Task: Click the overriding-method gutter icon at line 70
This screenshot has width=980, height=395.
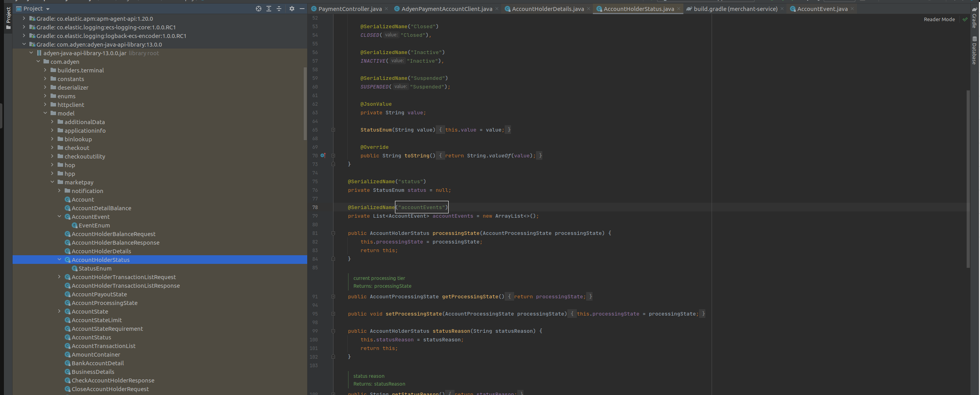Action: point(323,155)
